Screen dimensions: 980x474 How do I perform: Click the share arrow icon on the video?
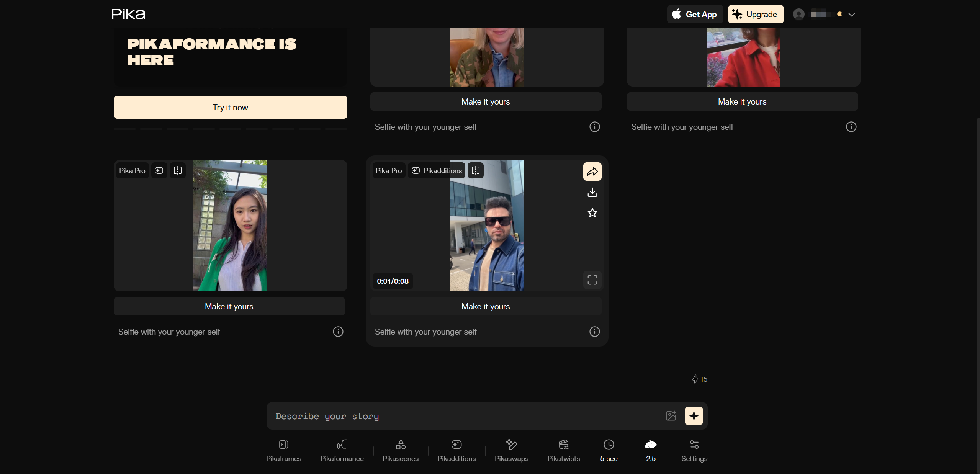click(592, 172)
